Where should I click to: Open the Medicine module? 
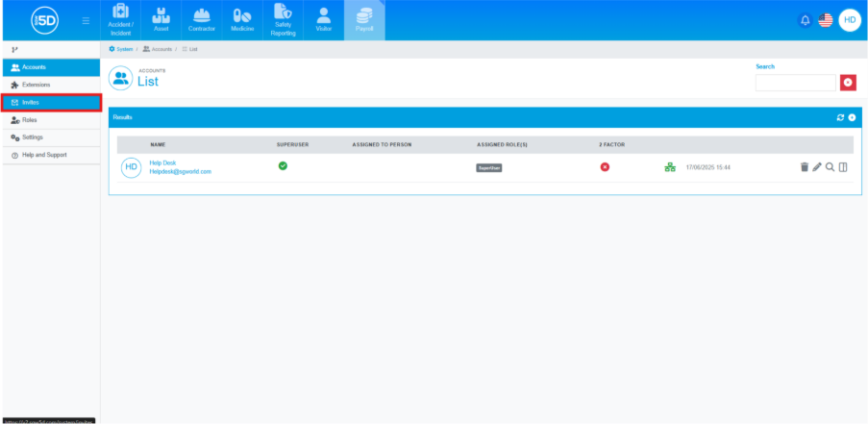[242, 20]
